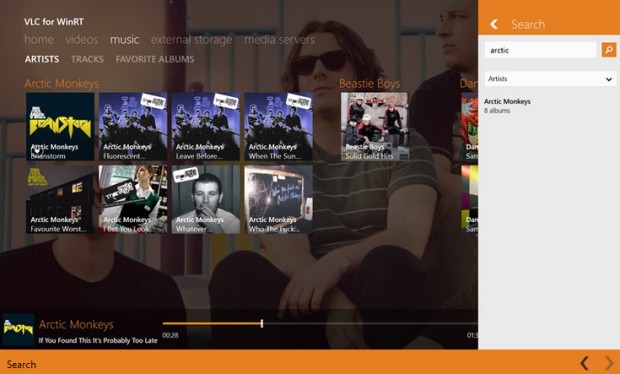620x374 pixels.
Task: Click the orange magnifier search button
Action: tap(609, 50)
